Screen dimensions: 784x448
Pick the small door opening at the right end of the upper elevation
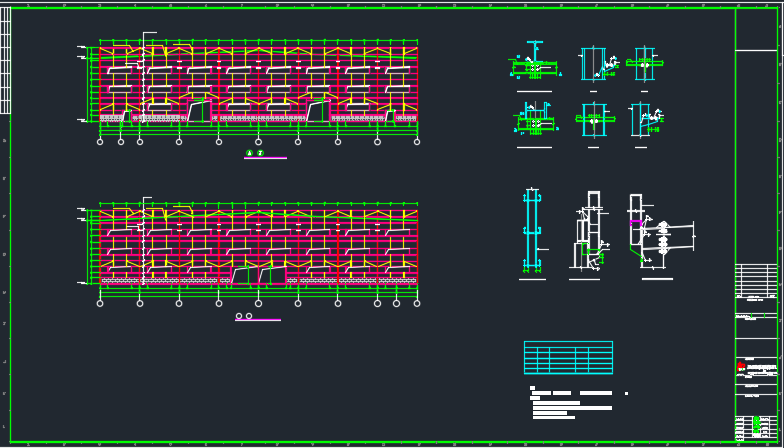(390, 116)
